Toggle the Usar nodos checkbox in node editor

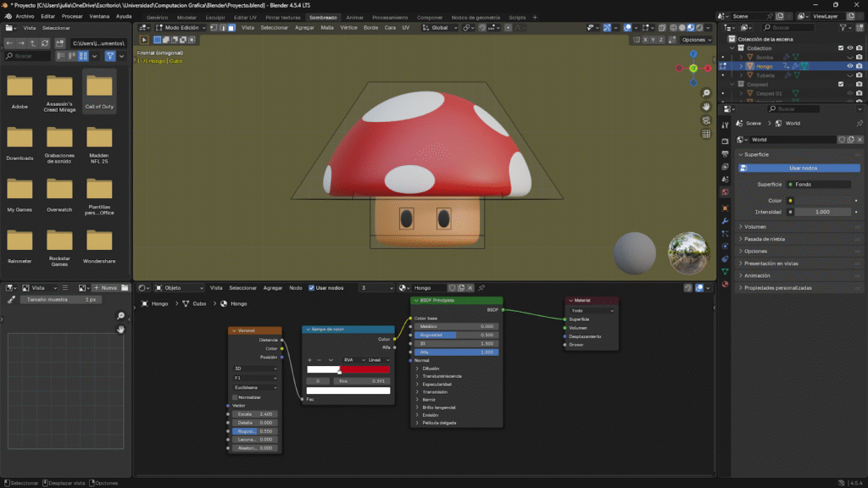coord(311,288)
